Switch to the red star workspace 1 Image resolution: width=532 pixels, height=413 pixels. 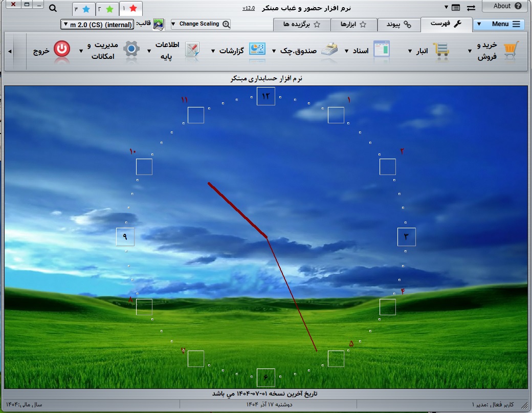pyautogui.click(x=130, y=9)
